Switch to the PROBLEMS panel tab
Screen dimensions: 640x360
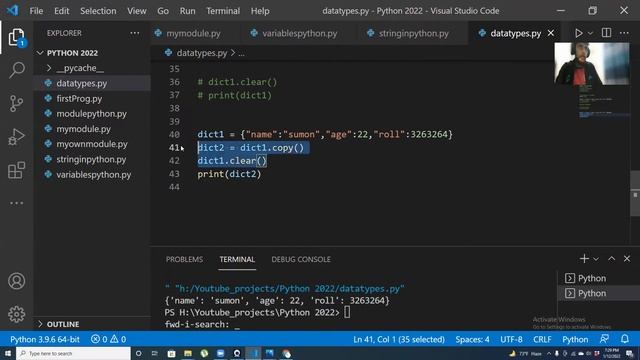[184, 259]
